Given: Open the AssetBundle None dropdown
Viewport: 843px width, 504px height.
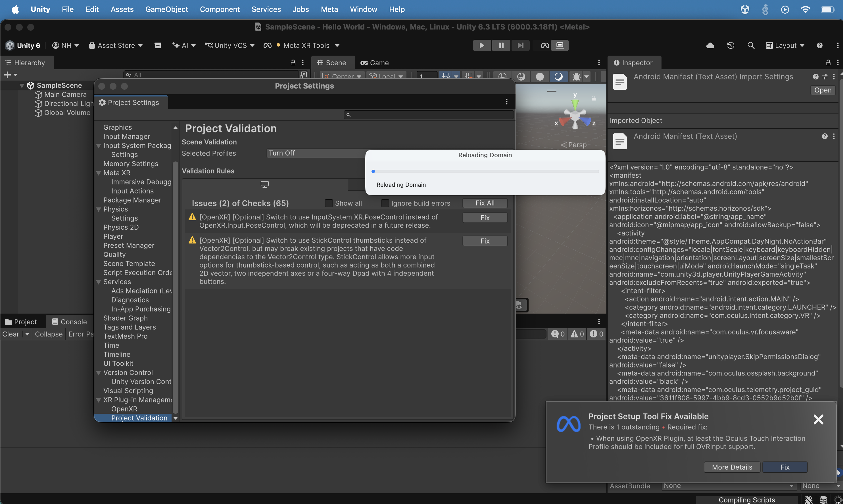Looking at the screenshot, I should [x=729, y=486].
